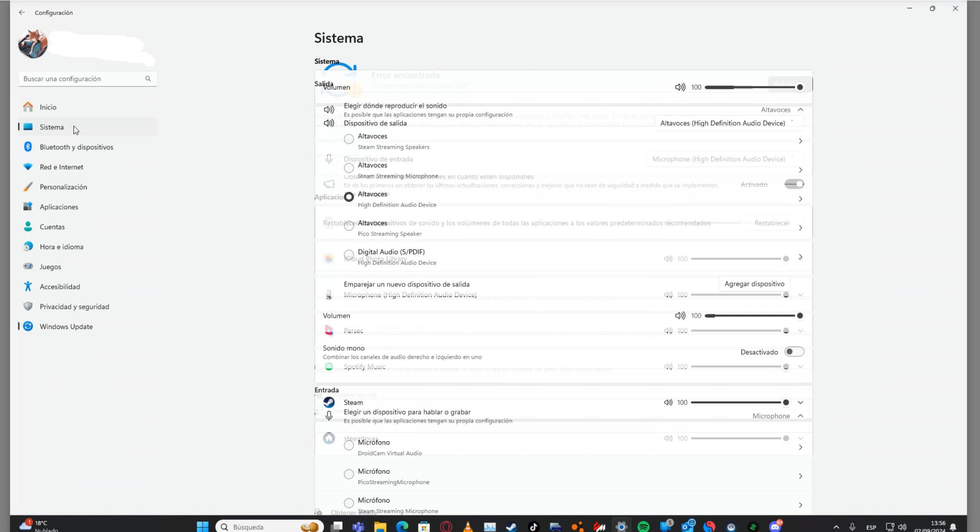This screenshot has width=980, height=532.
Task: Click the user profile avatar picture
Action: pyautogui.click(x=33, y=43)
